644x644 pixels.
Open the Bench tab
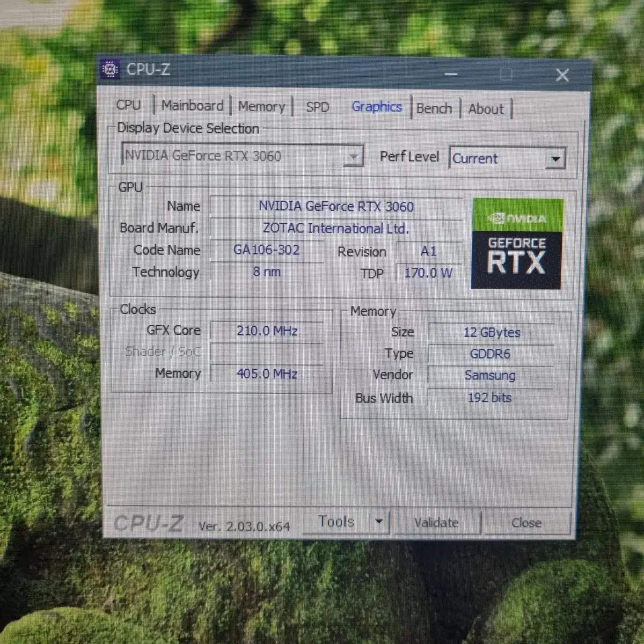pyautogui.click(x=434, y=108)
